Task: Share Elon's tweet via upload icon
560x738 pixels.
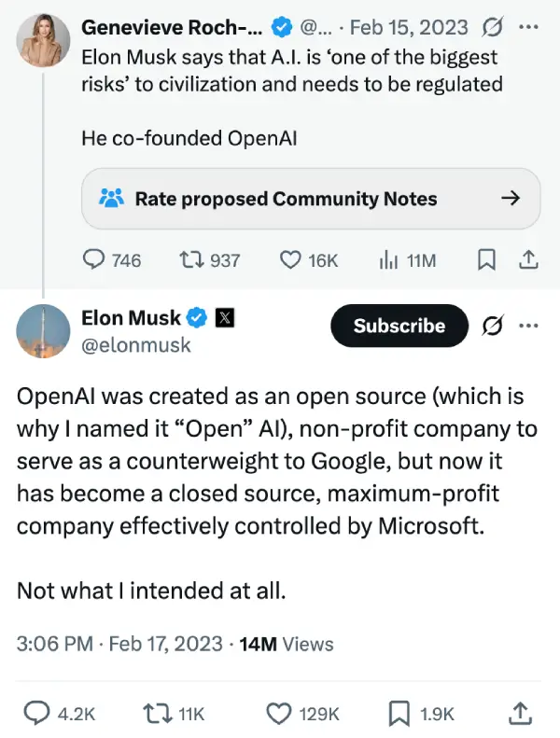Action: point(518,714)
